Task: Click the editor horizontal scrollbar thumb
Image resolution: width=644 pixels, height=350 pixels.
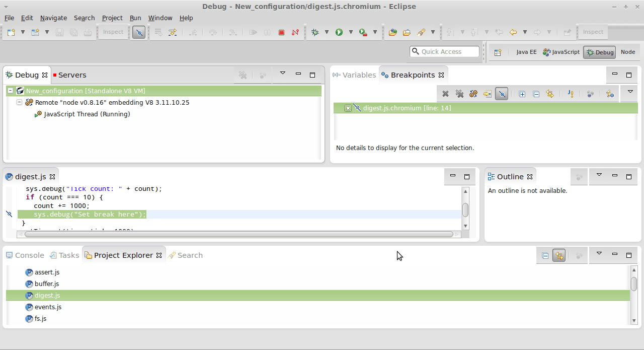Action: pos(239,234)
